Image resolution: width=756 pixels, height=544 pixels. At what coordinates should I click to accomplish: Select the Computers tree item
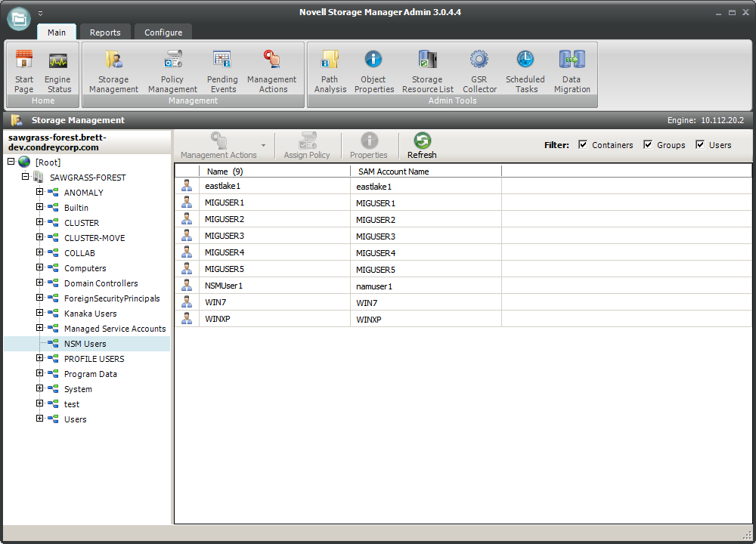click(85, 268)
